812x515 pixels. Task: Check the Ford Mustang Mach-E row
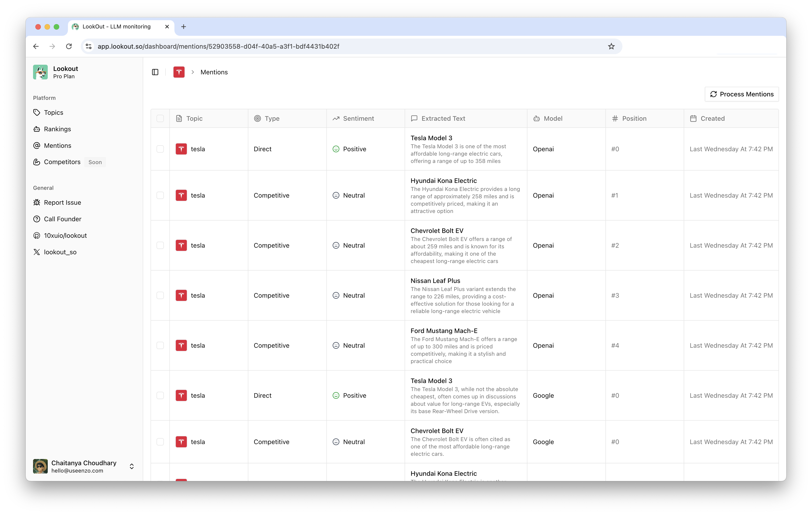(160, 346)
